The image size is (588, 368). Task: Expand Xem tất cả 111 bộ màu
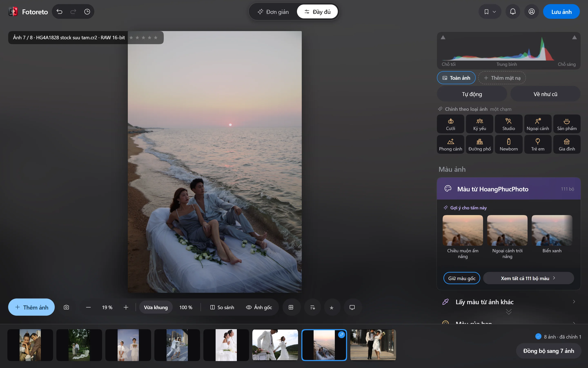528,278
